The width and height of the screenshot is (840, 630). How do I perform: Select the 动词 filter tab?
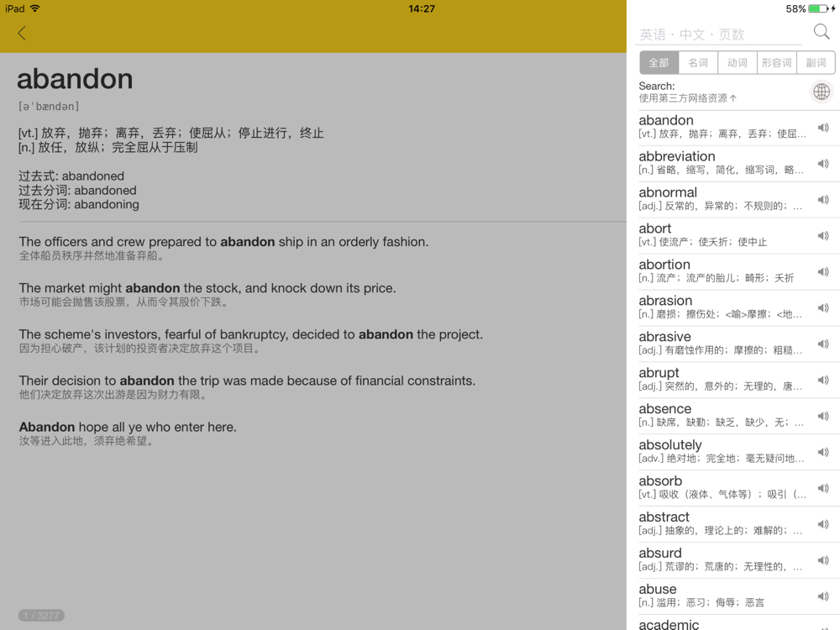(x=738, y=63)
